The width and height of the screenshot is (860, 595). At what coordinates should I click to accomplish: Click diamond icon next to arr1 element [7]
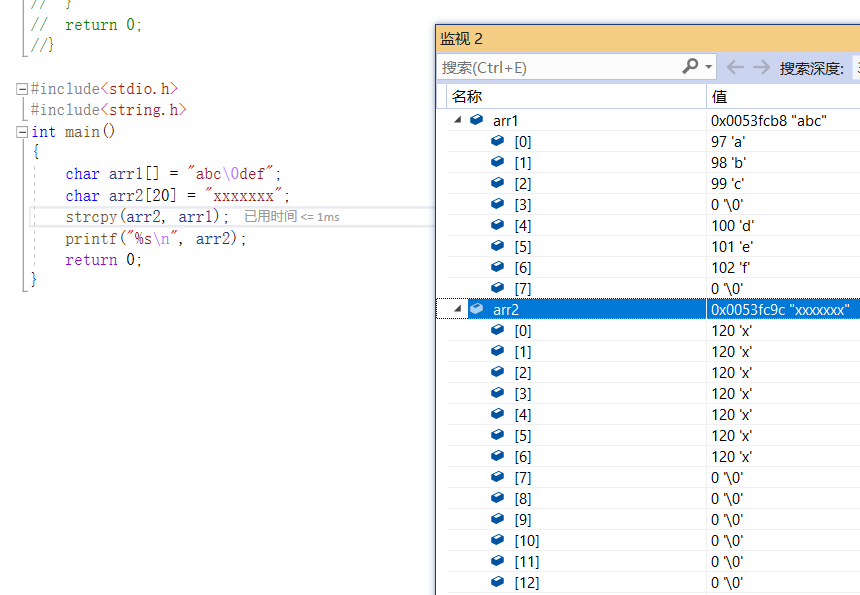496,288
